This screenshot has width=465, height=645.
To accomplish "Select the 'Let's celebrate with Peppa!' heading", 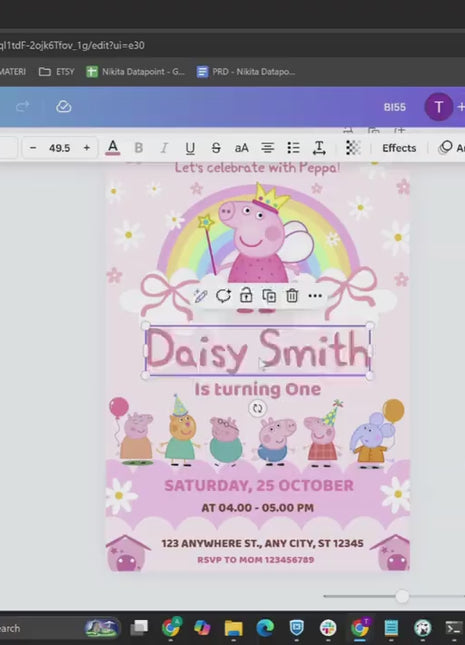I will click(x=258, y=167).
